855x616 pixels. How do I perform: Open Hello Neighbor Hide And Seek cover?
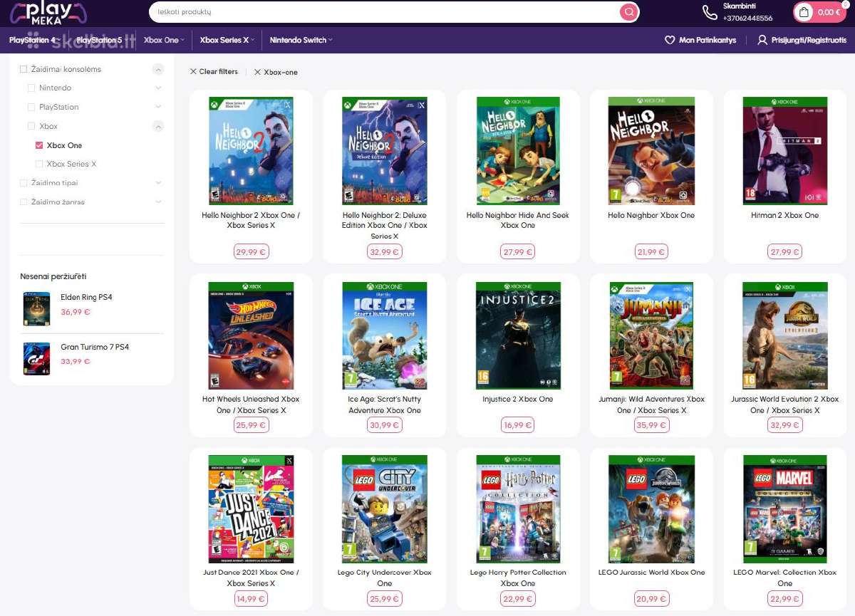click(x=518, y=151)
